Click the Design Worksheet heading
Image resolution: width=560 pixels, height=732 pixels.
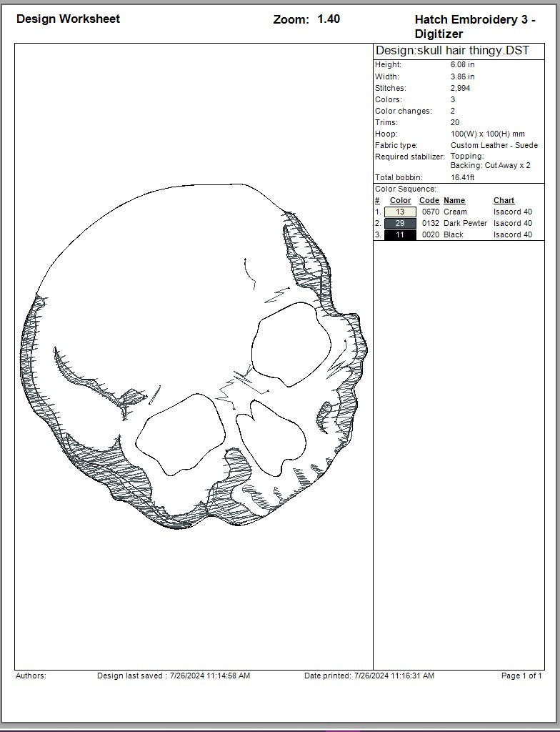[x=68, y=19]
